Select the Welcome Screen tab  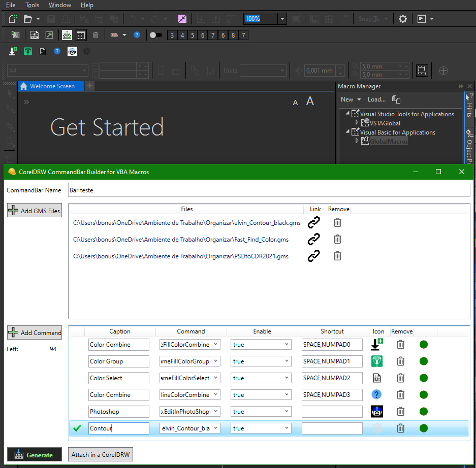51,86
